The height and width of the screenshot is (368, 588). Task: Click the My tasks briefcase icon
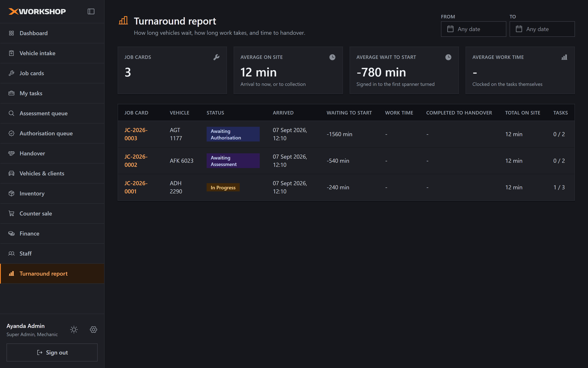(x=11, y=93)
